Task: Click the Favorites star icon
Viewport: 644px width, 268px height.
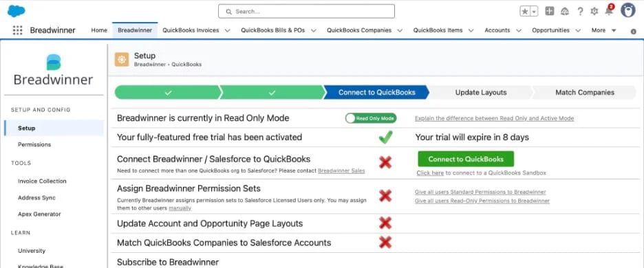Action: click(525, 12)
